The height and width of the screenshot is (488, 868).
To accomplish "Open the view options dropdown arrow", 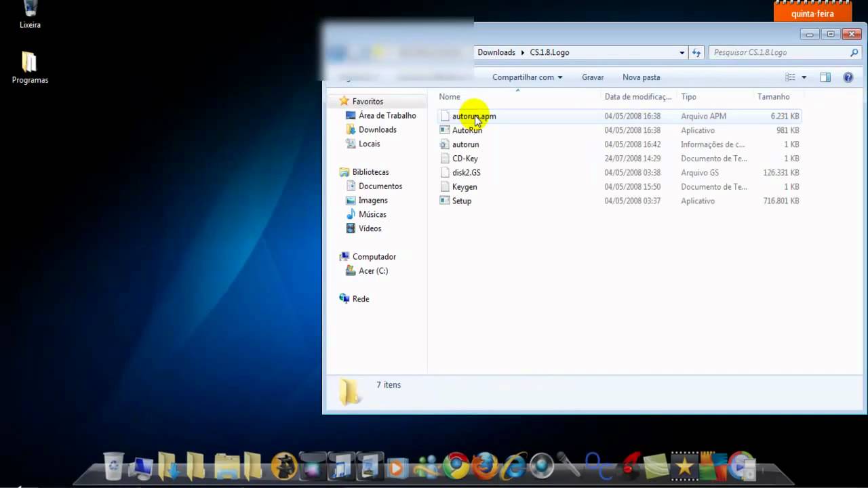I will 804,77.
